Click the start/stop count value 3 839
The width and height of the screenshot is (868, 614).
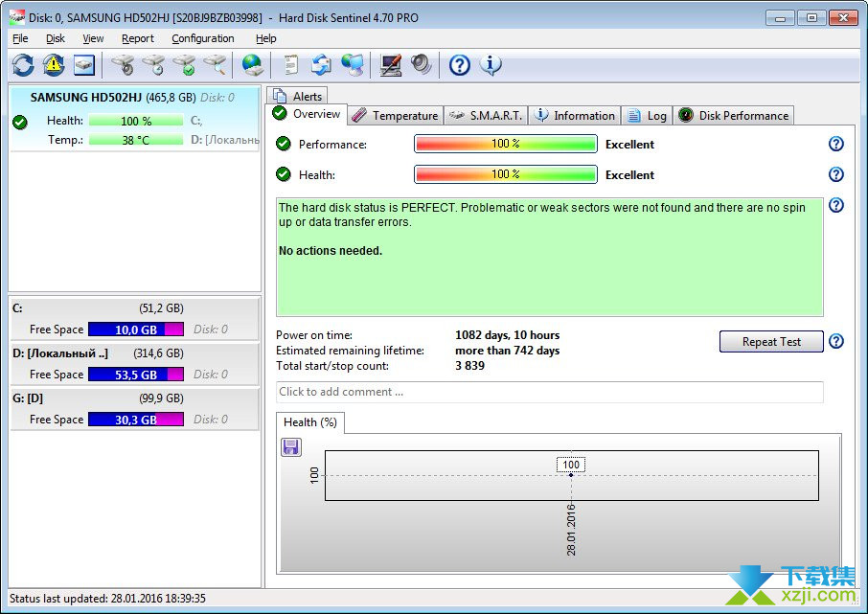(x=469, y=366)
